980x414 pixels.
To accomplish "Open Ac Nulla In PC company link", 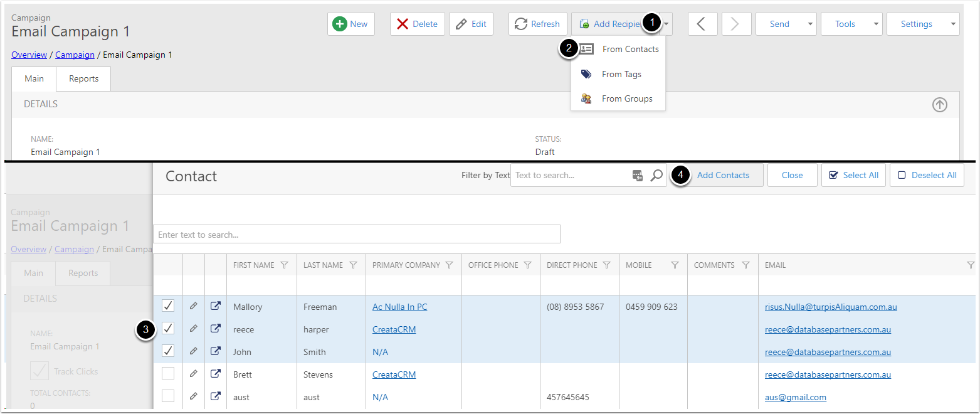I will pos(399,307).
